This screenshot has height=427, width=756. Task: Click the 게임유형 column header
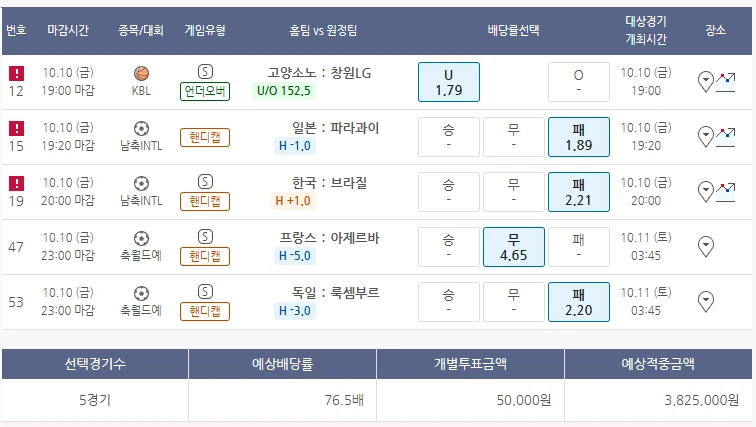click(205, 29)
